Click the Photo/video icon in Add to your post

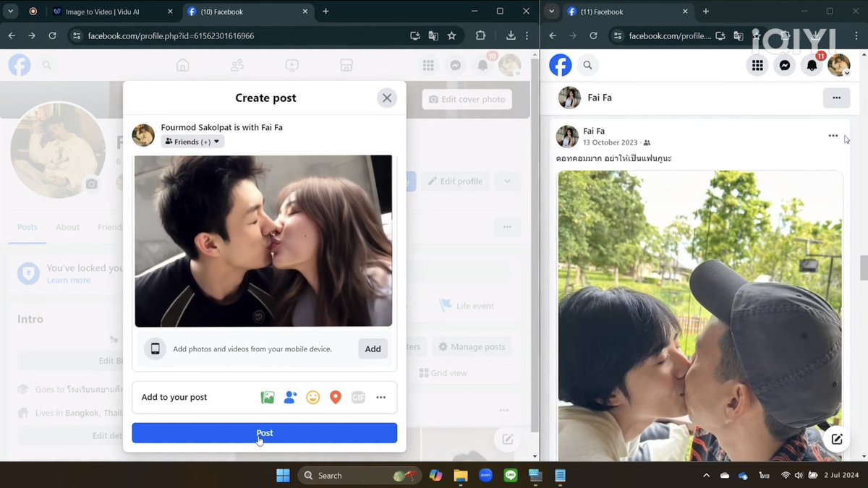tap(268, 397)
